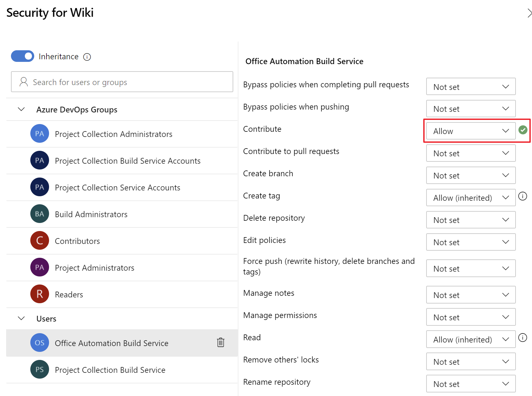The height and width of the screenshot is (396, 532).
Task: Collapse the Azure DevOps Groups section
Action: click(x=21, y=109)
